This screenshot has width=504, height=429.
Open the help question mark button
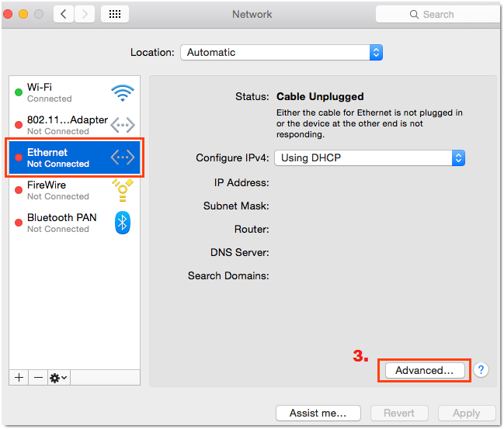pos(481,370)
